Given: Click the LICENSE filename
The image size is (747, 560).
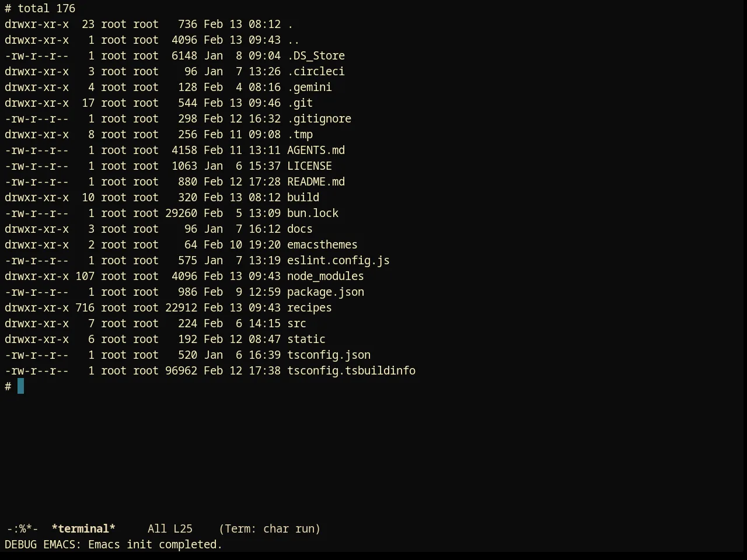Looking at the screenshot, I should coord(309,166).
